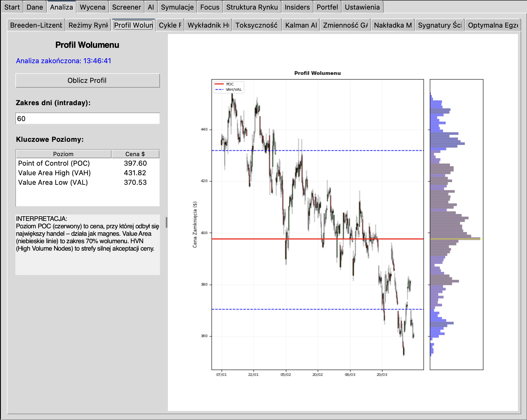527x420 pixels.
Task: Click the Profil Wolumenu panel heading
Action: [87, 45]
